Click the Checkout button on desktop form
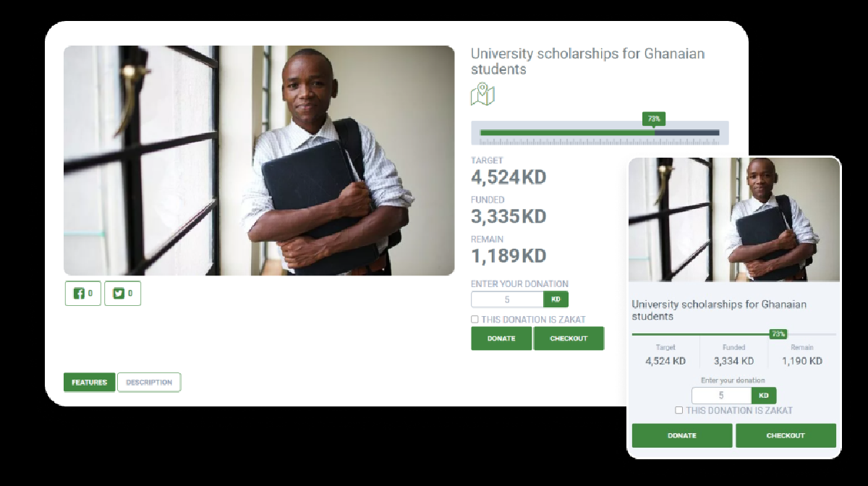The height and width of the screenshot is (486, 868). tap(569, 338)
